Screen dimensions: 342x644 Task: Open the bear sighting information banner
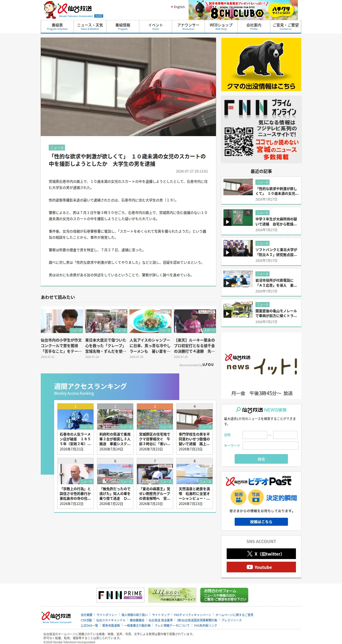click(261, 64)
